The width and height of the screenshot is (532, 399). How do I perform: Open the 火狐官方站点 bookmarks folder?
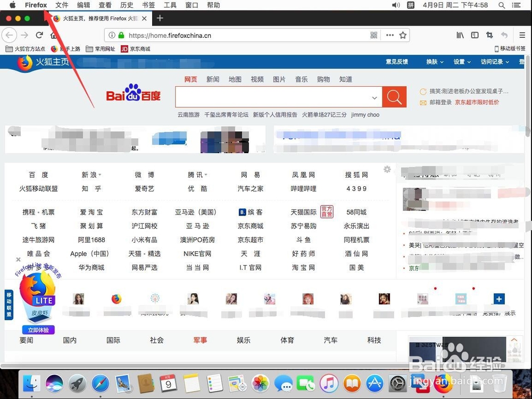point(26,49)
